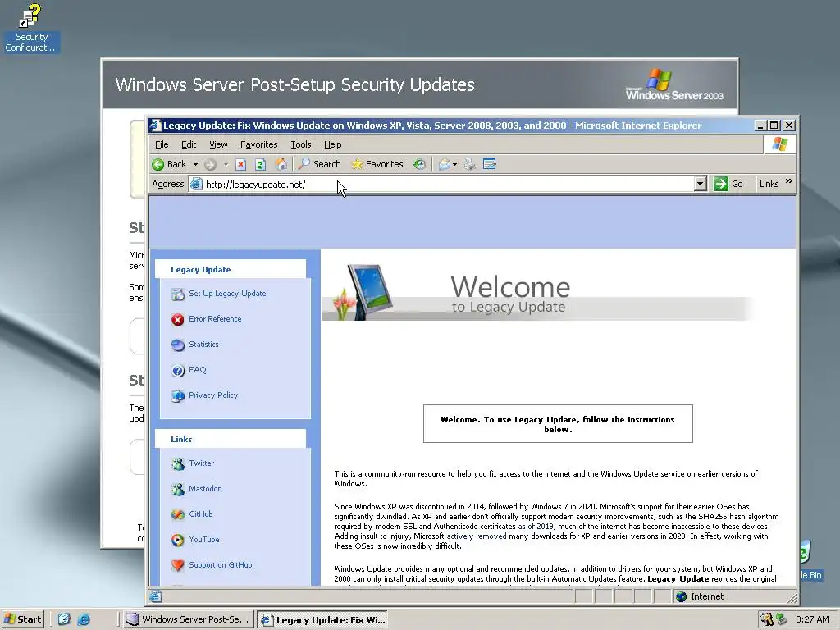
Task: Open the Forward button dropdown arrow
Action: (226, 164)
